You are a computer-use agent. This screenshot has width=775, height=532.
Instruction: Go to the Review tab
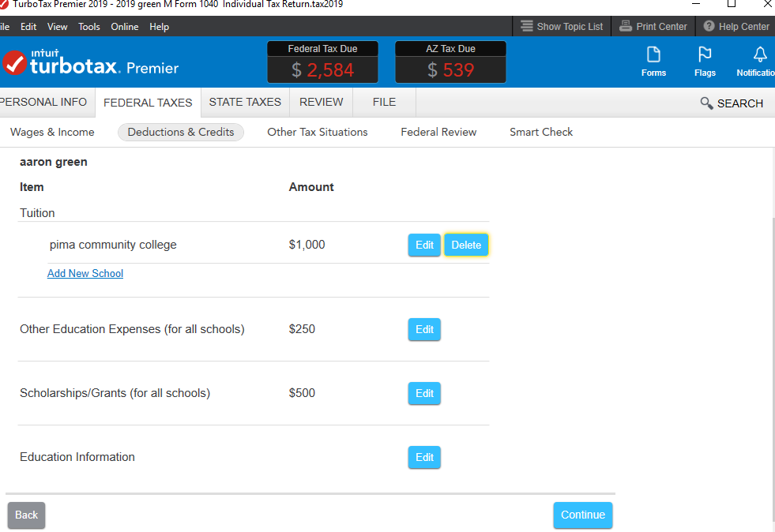(x=322, y=103)
